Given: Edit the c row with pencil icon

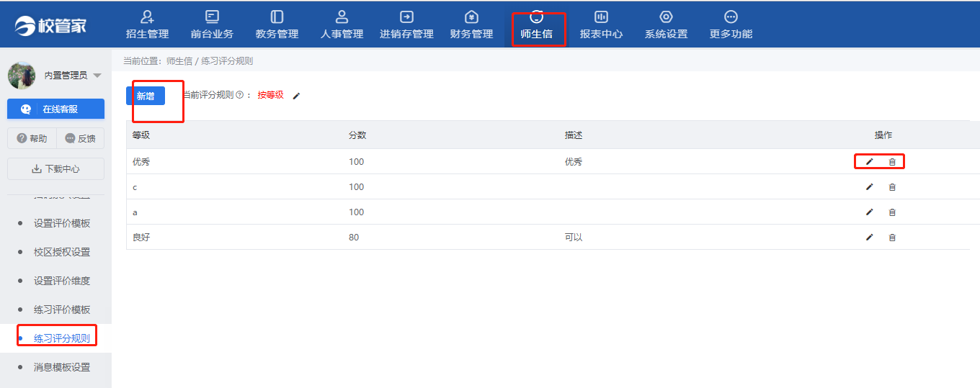Looking at the screenshot, I should point(870,187).
